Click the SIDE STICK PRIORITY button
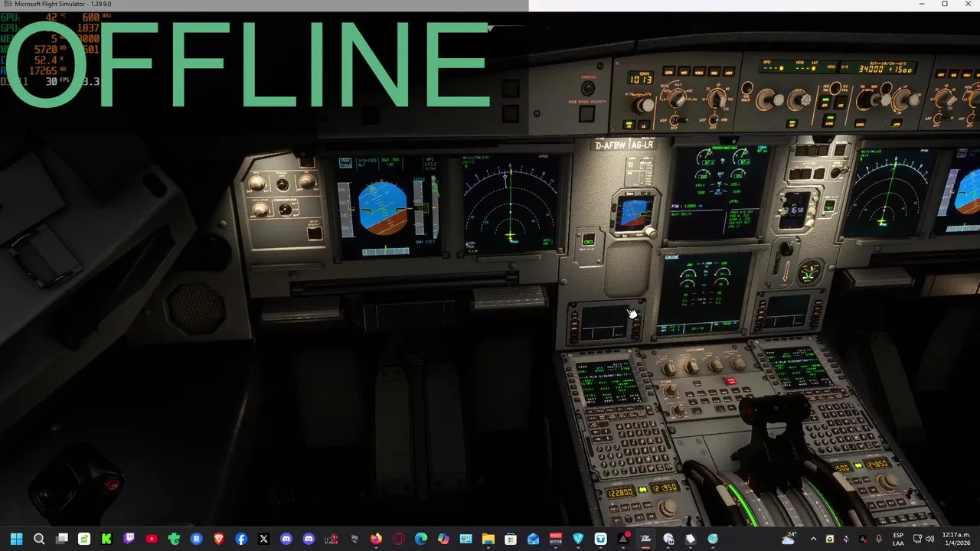This screenshot has width=980, height=551. point(586,115)
